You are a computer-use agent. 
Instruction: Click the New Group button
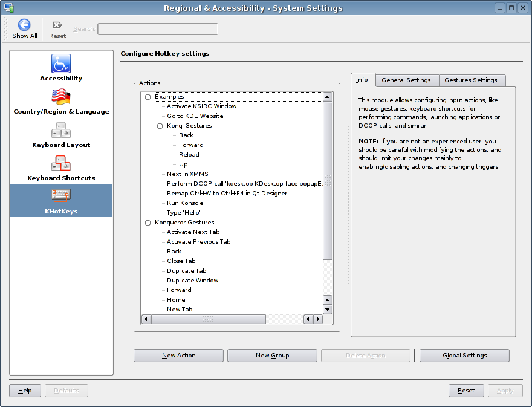pyautogui.click(x=273, y=356)
